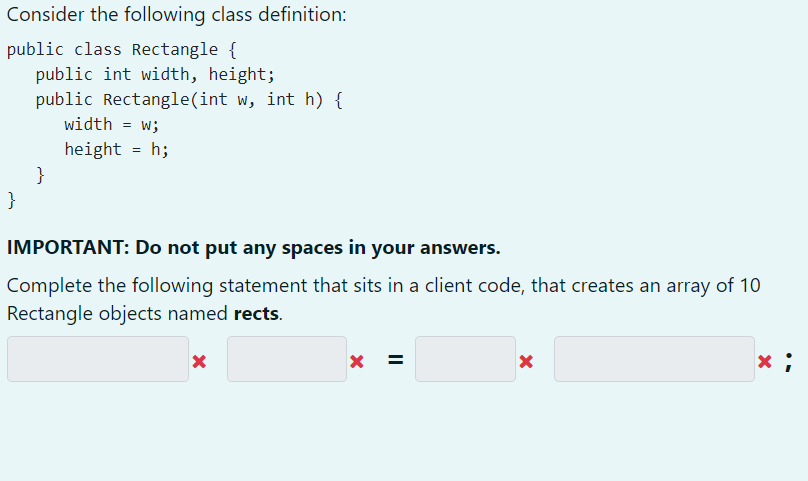Click the 'Complete the following statement' sentence
808x481 pixels.
pyautogui.click(x=383, y=300)
